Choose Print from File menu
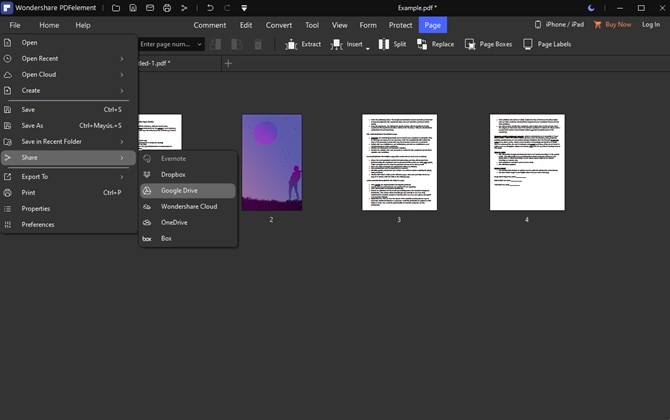 click(x=68, y=193)
